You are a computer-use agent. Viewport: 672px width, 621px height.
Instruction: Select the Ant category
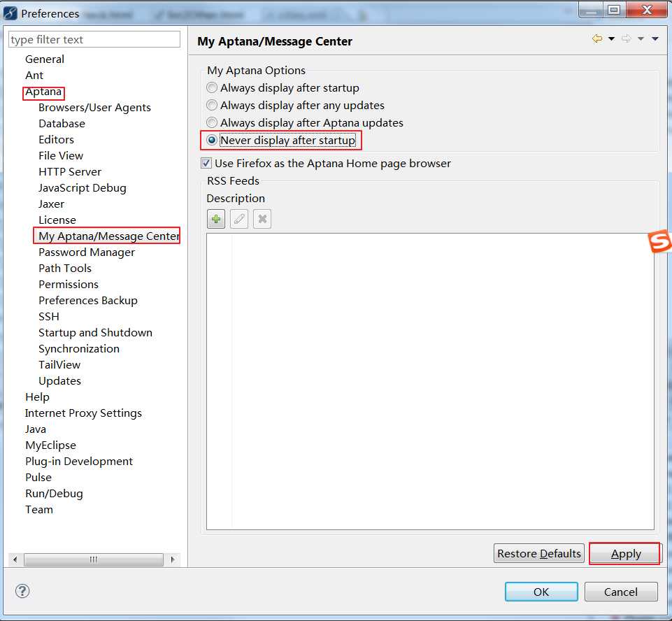point(34,76)
